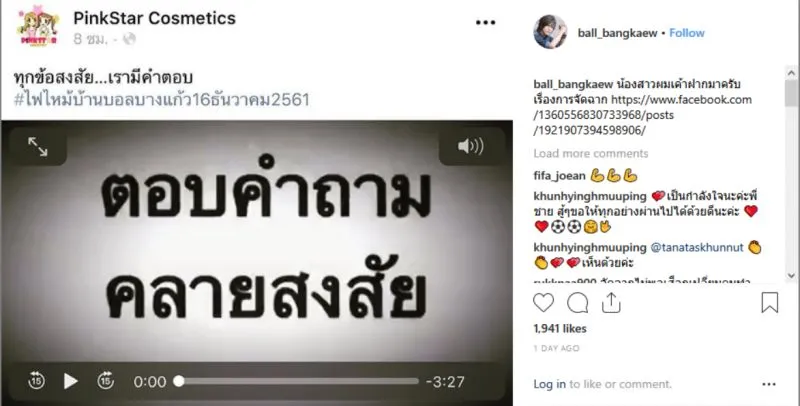This screenshot has width=800, height=406.
Task: Open more options beside Log in
Action: (769, 384)
